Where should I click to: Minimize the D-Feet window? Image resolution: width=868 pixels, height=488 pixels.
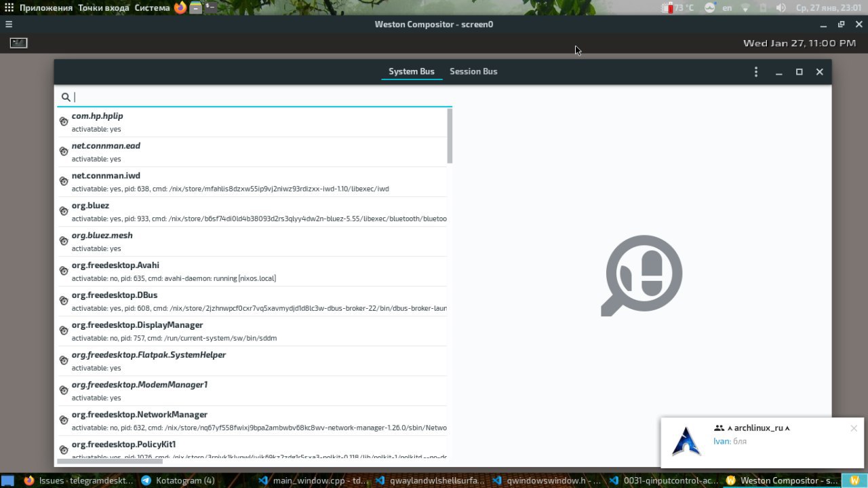(779, 72)
